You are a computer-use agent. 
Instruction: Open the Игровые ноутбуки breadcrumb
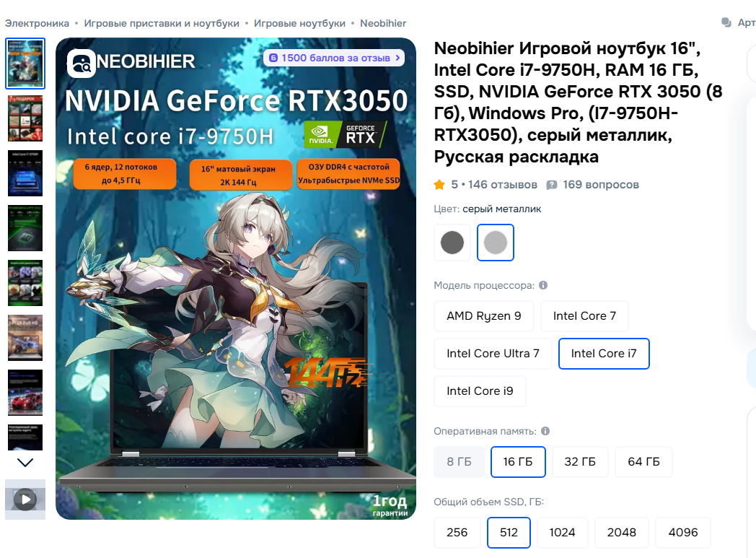click(299, 23)
